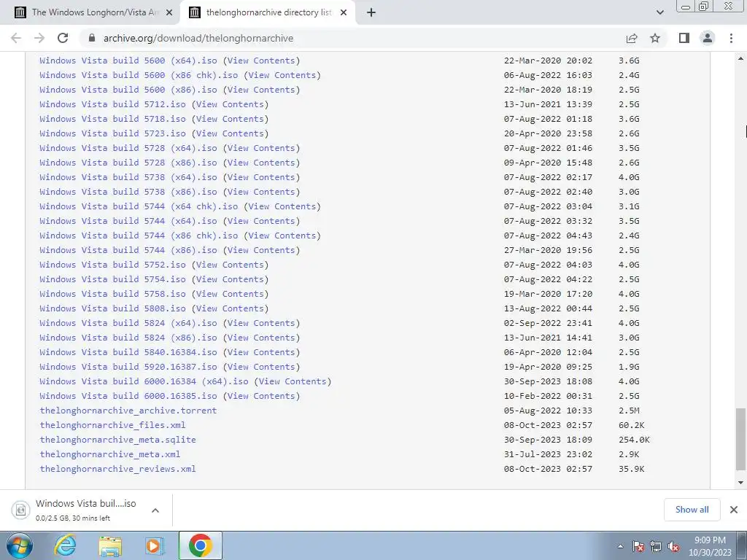Launch Internet Explorer from taskbar

65,545
